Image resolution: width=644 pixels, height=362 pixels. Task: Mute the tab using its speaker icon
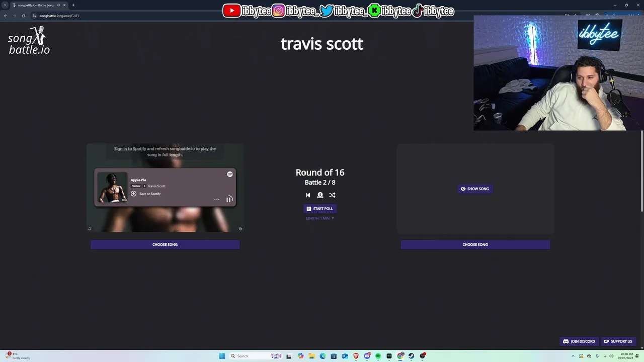point(58,5)
